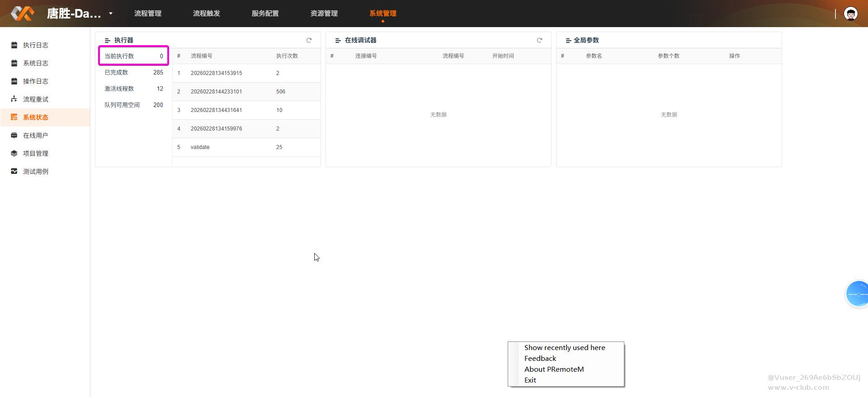Click the 在线用户 sidebar icon
This screenshot has width=868, height=397.
pyautogui.click(x=14, y=135)
